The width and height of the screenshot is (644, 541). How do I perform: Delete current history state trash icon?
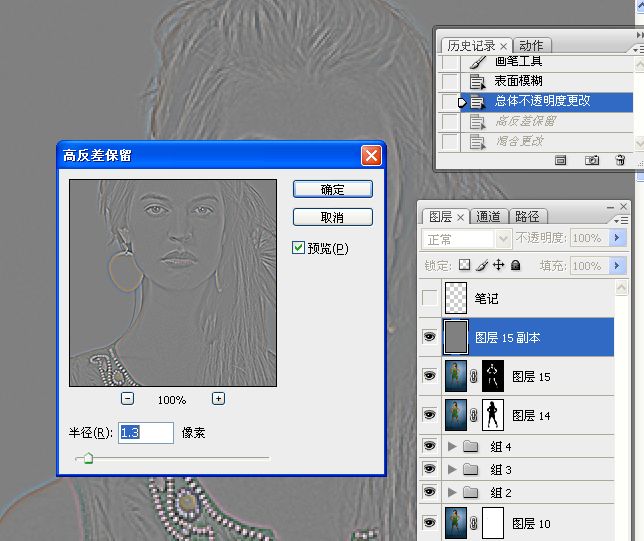pyautogui.click(x=620, y=160)
